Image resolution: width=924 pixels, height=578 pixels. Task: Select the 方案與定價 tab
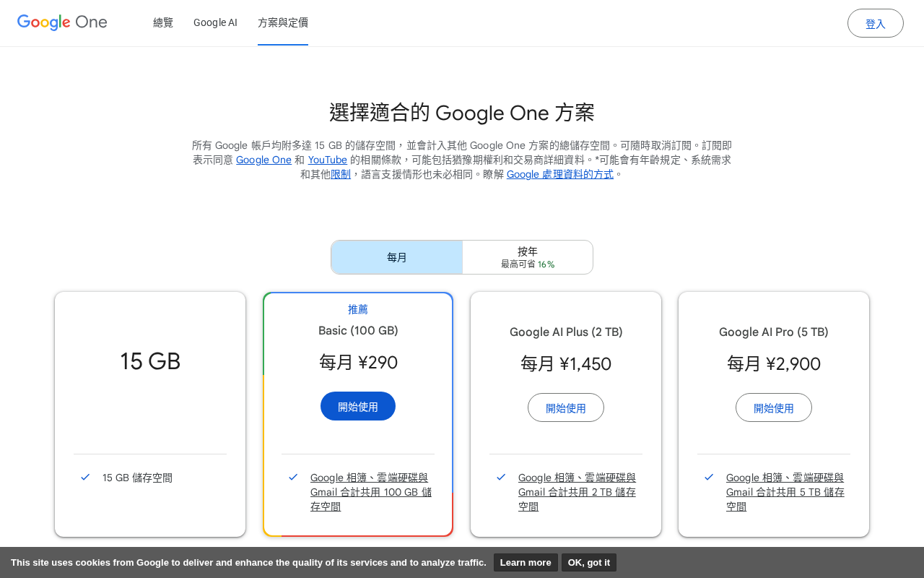point(283,22)
